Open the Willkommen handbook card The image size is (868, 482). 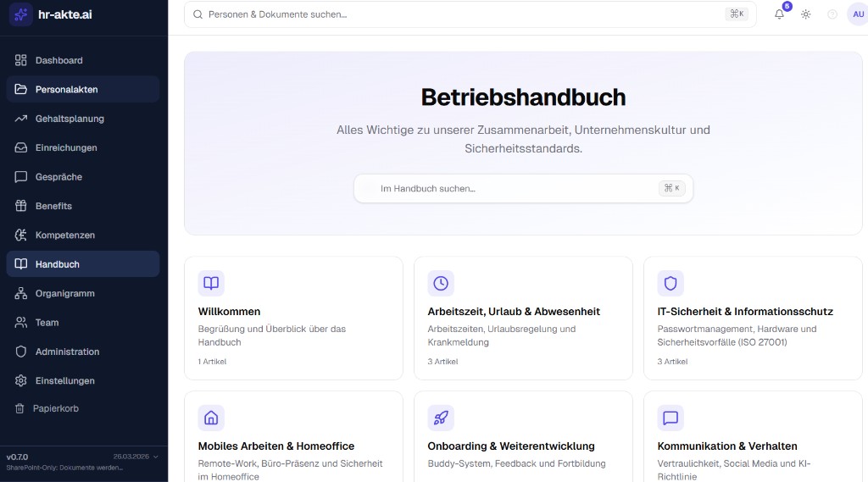click(x=293, y=319)
